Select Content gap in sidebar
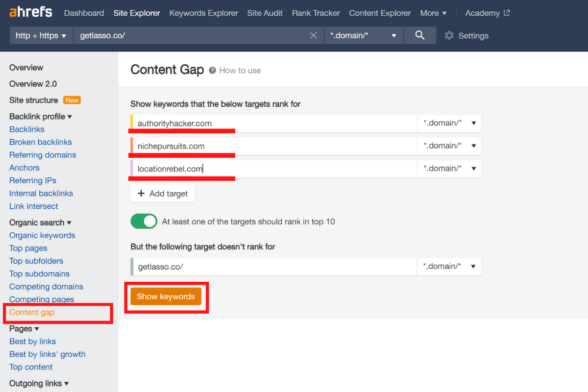 point(32,312)
